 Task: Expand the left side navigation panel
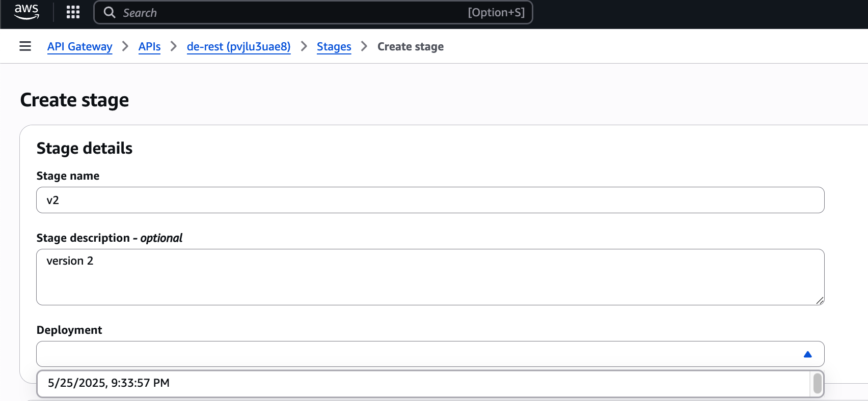[x=25, y=46]
